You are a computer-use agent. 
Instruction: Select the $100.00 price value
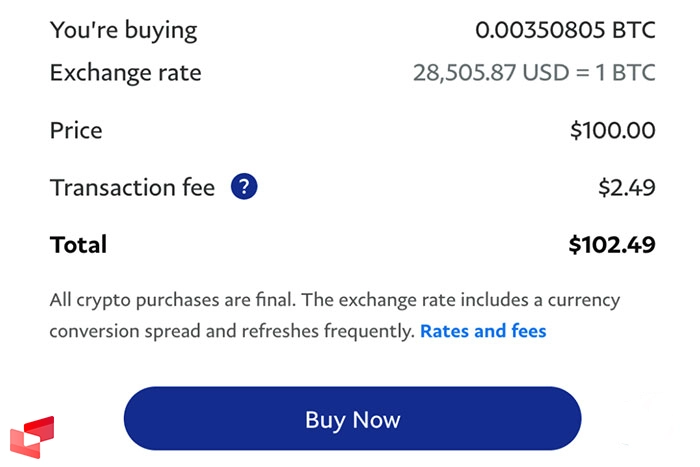pos(612,131)
